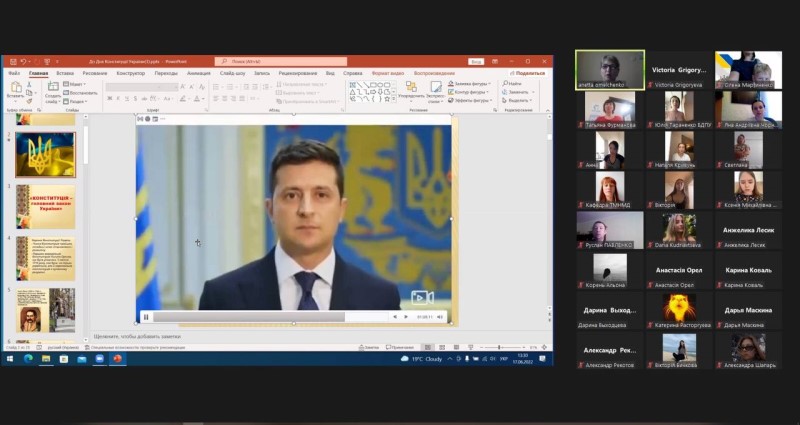Open File Explorer from the taskbar
This screenshot has height=425, width=800.
[46, 359]
